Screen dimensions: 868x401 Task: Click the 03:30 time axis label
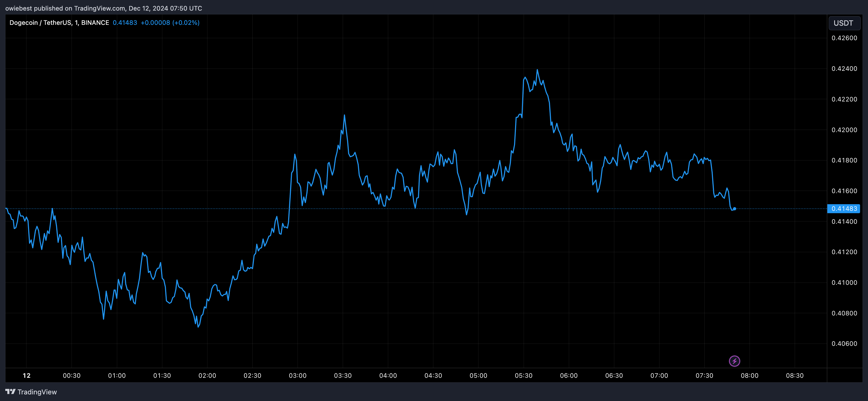tap(343, 375)
